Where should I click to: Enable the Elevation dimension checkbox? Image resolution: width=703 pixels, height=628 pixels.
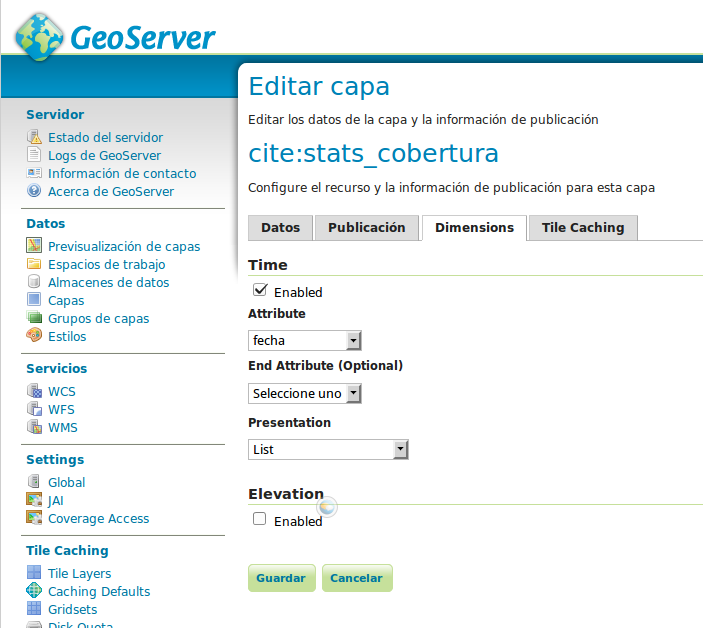point(260,519)
